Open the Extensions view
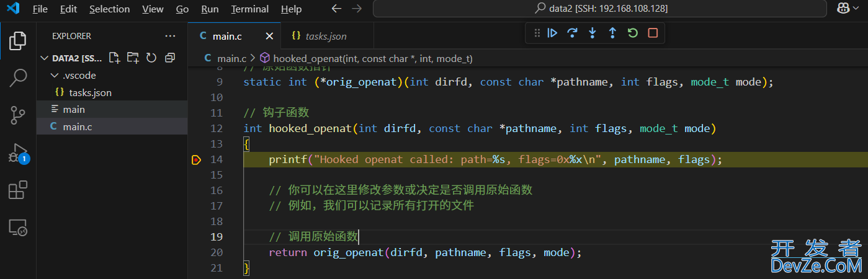The image size is (868, 279). 18,190
